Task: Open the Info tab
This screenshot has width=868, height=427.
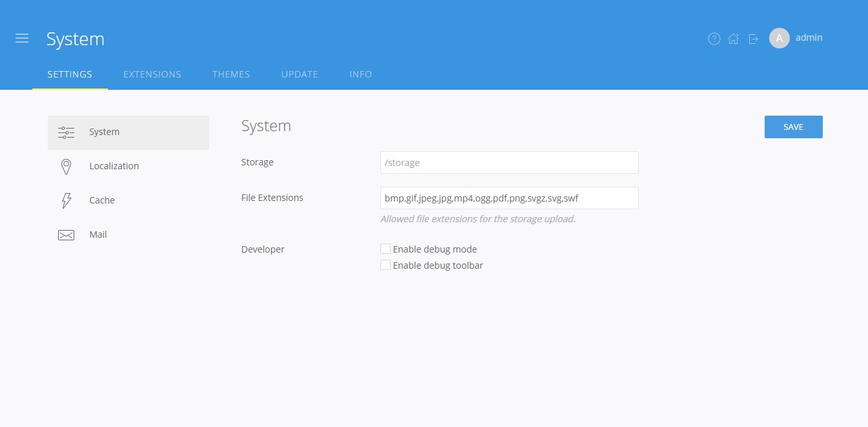Action: [x=360, y=74]
